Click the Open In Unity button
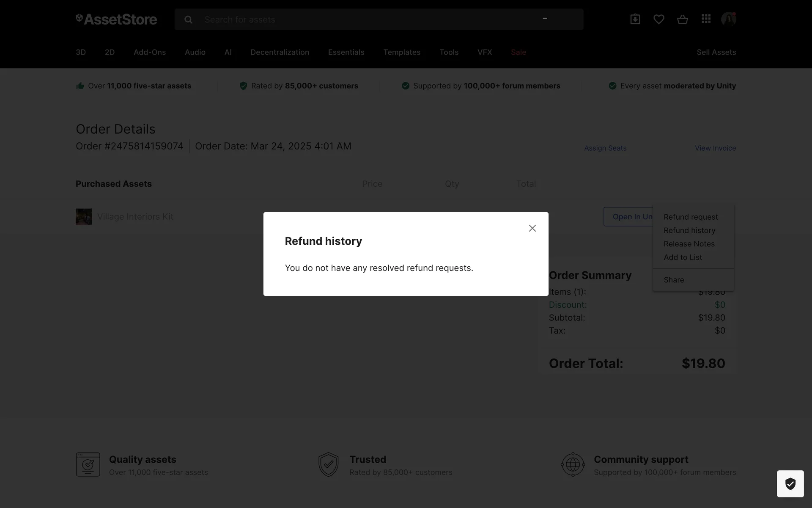The image size is (812, 508). click(x=628, y=217)
